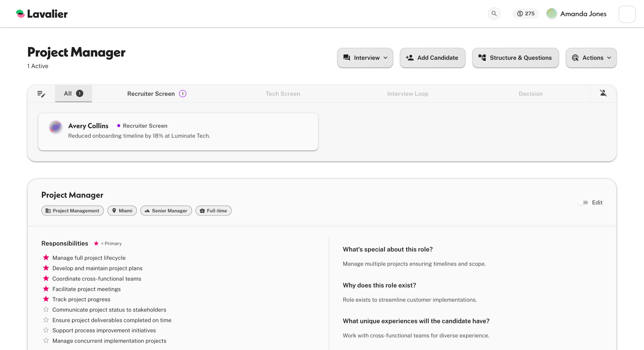Click the edit list icon beside All tab
644x350 pixels.
[x=41, y=94]
